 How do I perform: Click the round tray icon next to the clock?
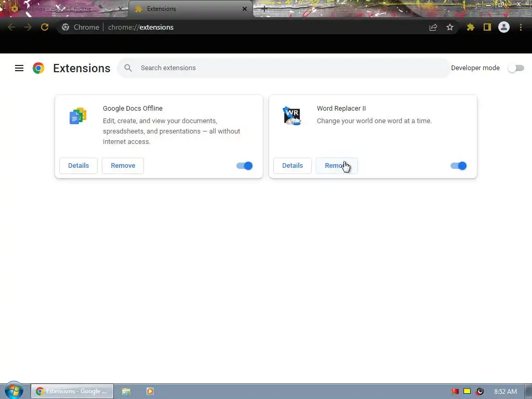coord(480,391)
